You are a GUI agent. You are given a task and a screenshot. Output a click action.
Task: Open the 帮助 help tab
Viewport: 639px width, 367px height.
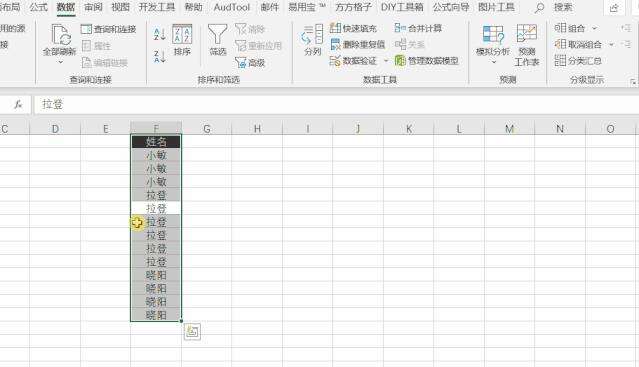[193, 7]
